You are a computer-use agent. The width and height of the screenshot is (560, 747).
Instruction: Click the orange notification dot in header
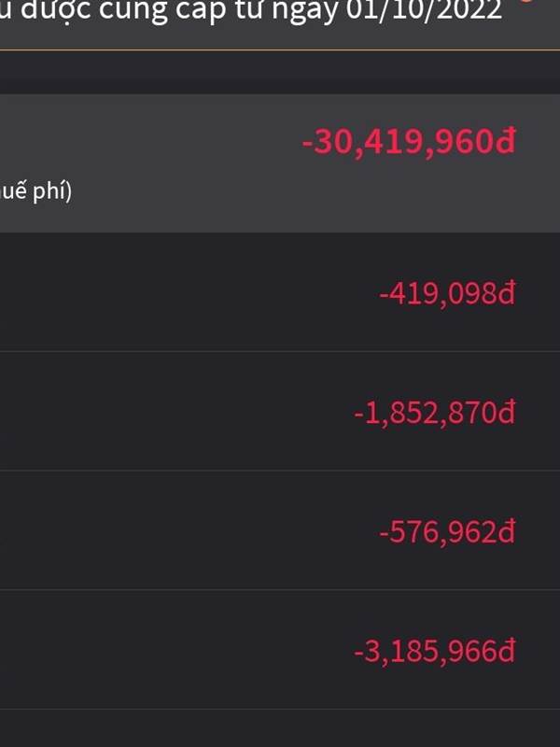(x=526, y=1)
